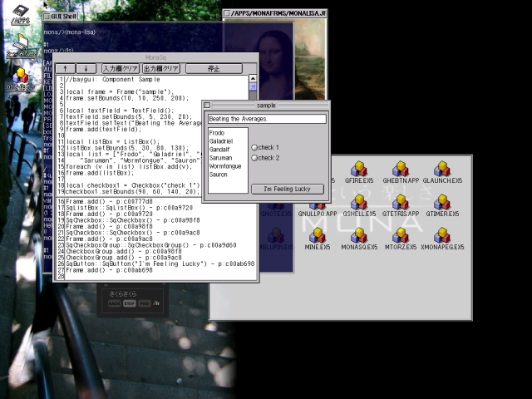Click the MonaSq window title bar

pyautogui.click(x=155, y=57)
